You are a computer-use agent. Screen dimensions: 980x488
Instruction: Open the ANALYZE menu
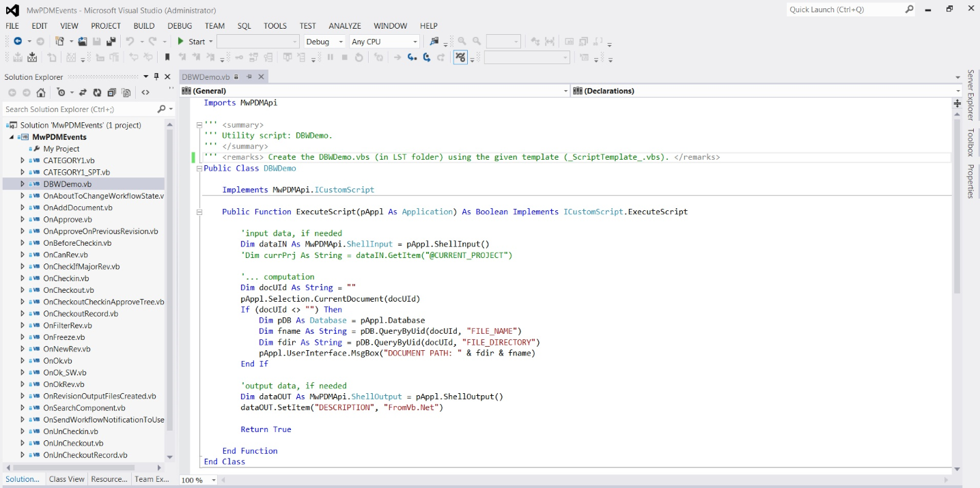(x=345, y=26)
